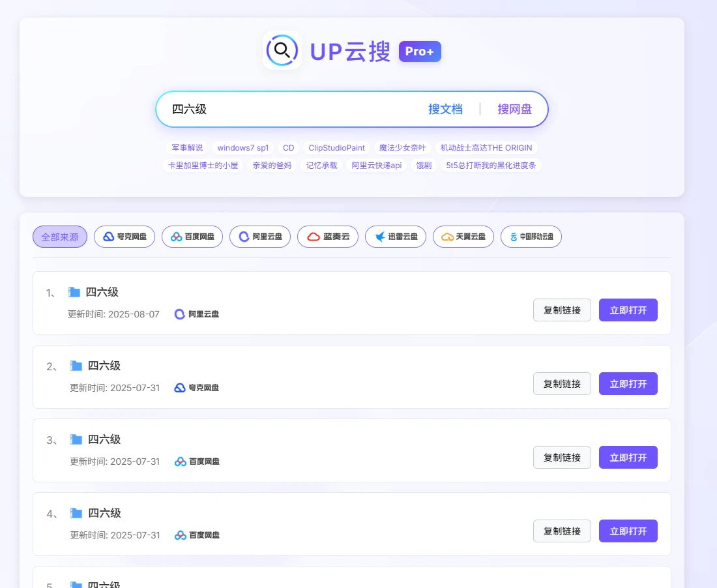Screen dimensions: 717x588
Task: Filter results by 蓝奏云 source
Action: pos(328,237)
